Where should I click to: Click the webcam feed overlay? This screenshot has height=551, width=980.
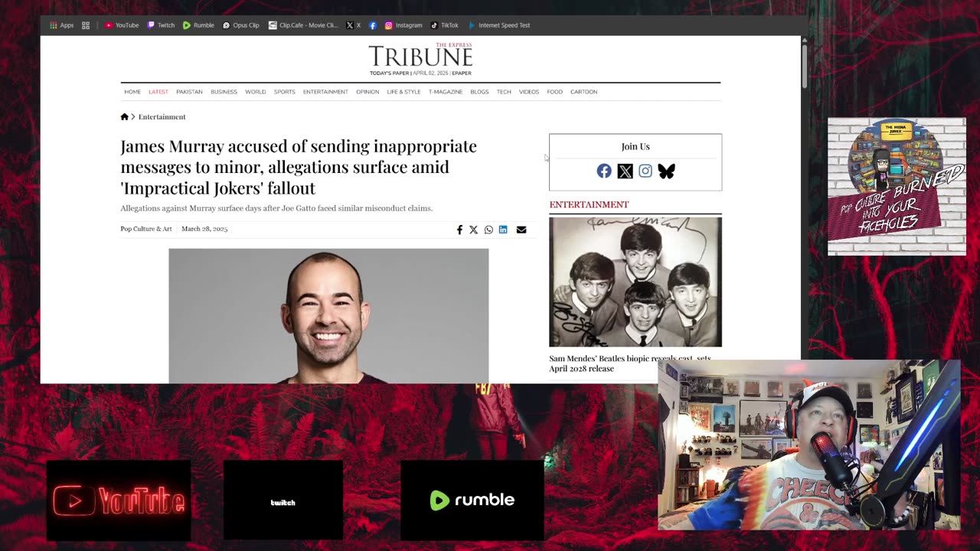(x=809, y=445)
